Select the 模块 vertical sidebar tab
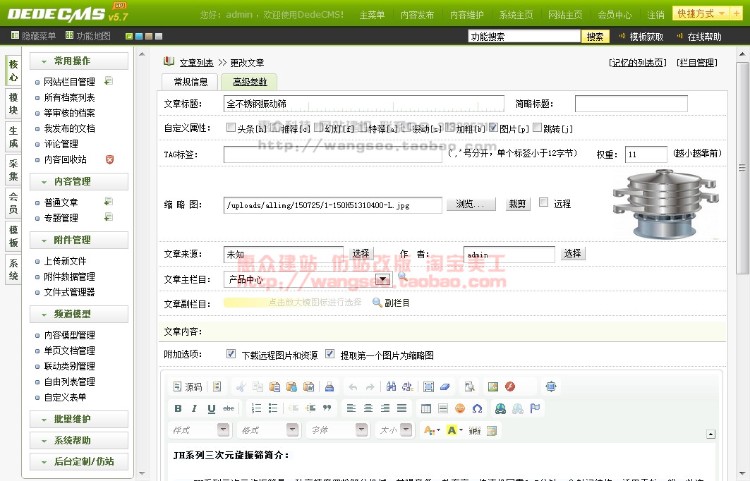This screenshot has height=481, width=750. coord(13,104)
